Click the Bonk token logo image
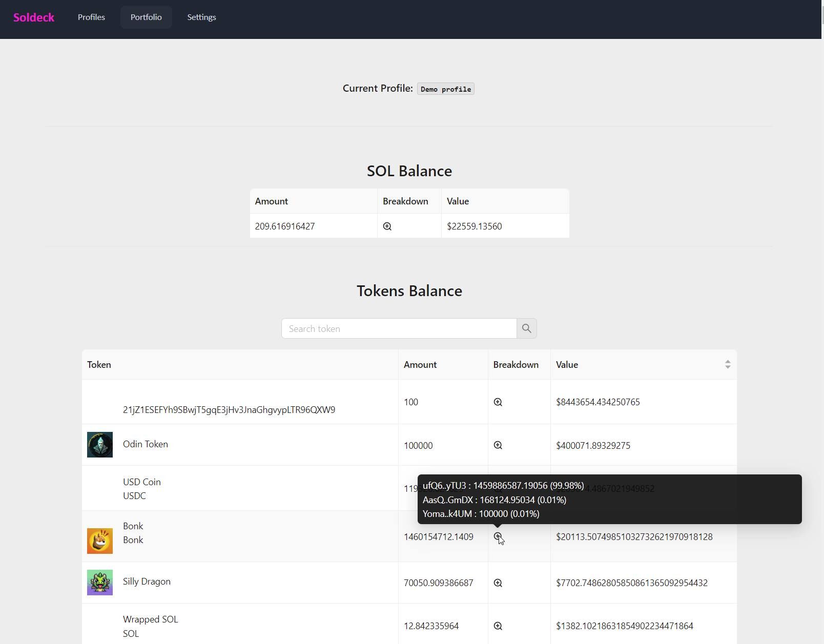This screenshot has width=824, height=644. (x=100, y=541)
